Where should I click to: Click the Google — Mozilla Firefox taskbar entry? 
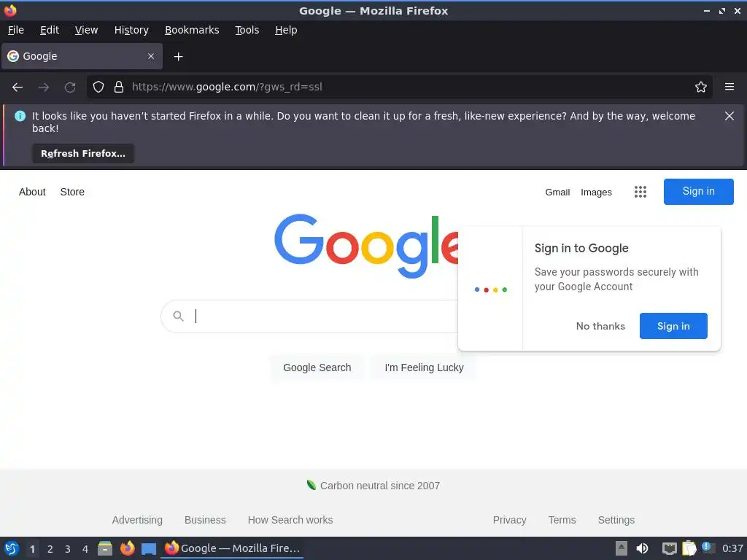(x=232, y=548)
